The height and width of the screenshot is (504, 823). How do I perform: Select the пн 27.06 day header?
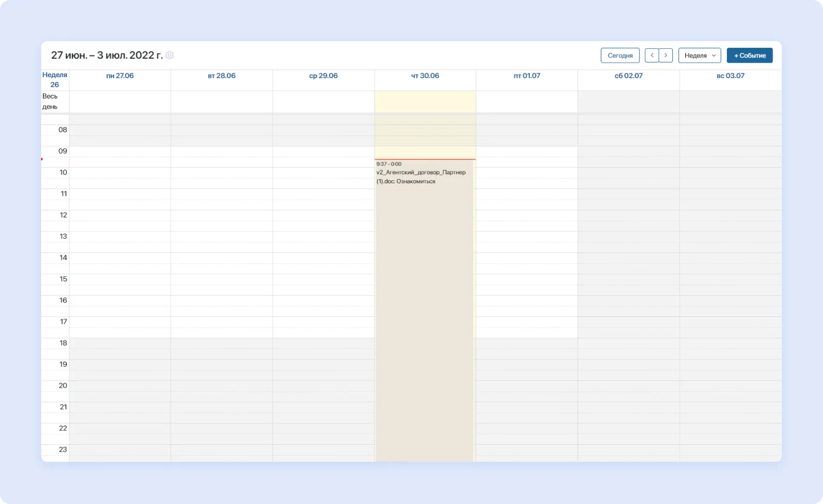(x=120, y=76)
